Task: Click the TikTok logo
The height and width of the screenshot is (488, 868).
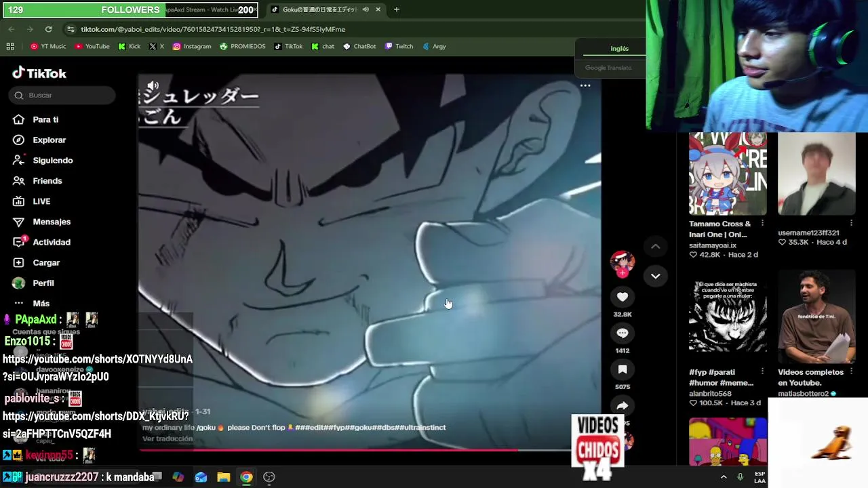Action: 39,73
